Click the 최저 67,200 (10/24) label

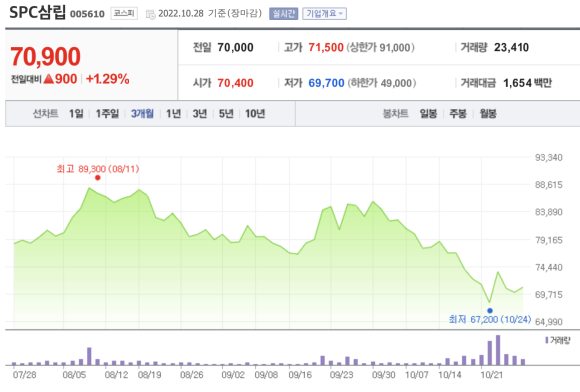[490, 319]
